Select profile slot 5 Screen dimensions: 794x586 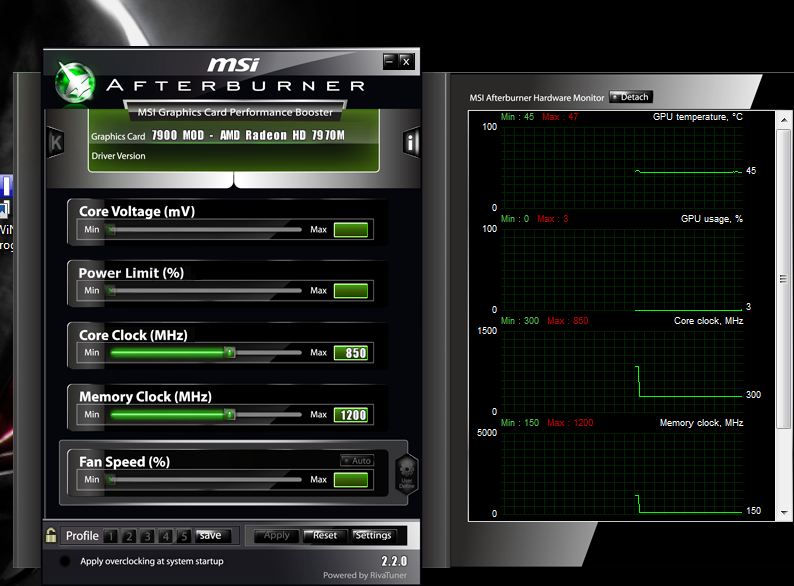coord(183,536)
